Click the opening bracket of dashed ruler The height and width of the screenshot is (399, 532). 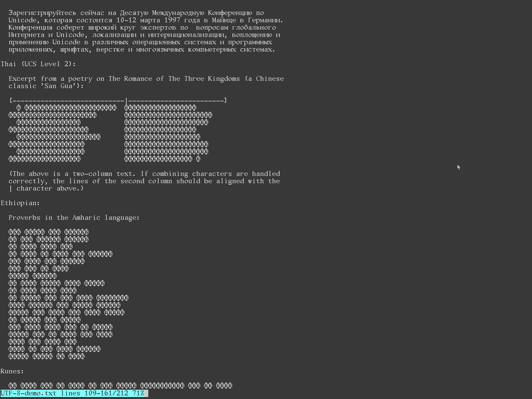[x=11, y=100]
